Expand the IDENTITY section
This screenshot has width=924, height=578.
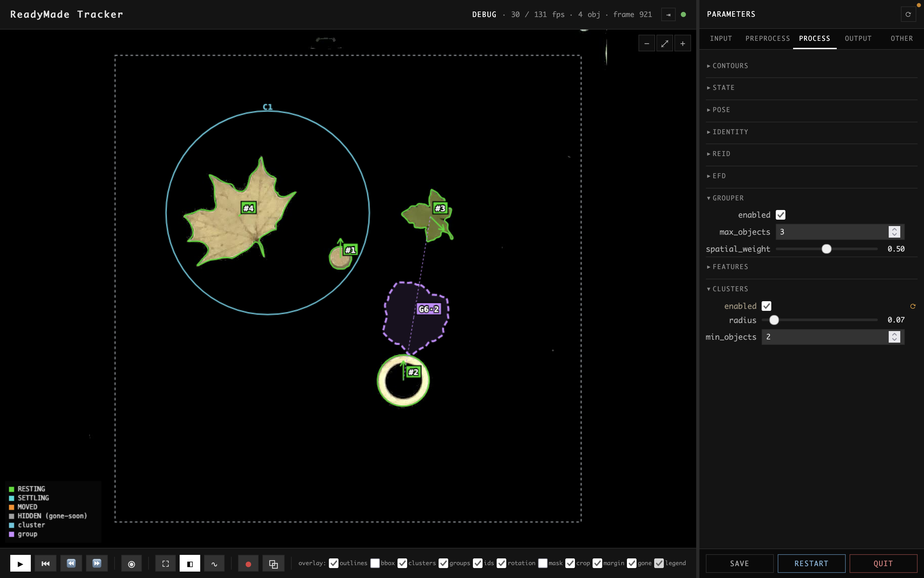(811, 132)
